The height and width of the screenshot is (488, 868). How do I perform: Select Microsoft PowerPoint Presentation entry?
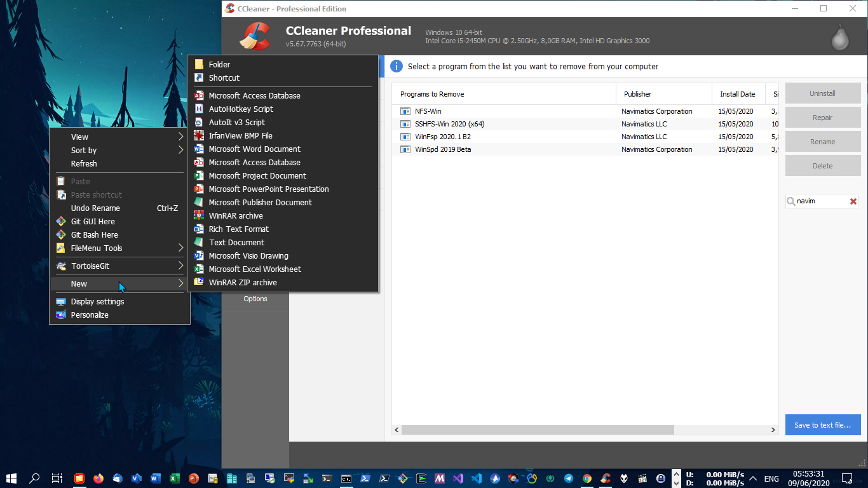tap(283, 189)
